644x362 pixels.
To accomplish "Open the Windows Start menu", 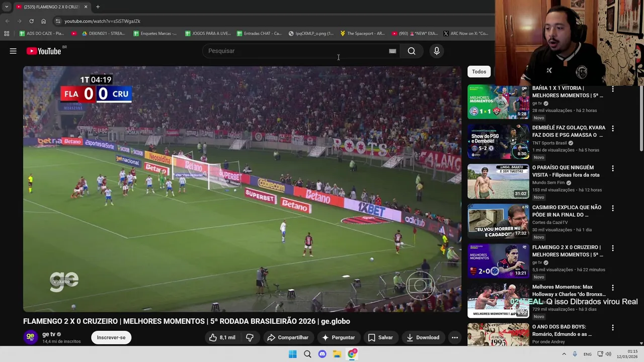I will [x=292, y=354].
